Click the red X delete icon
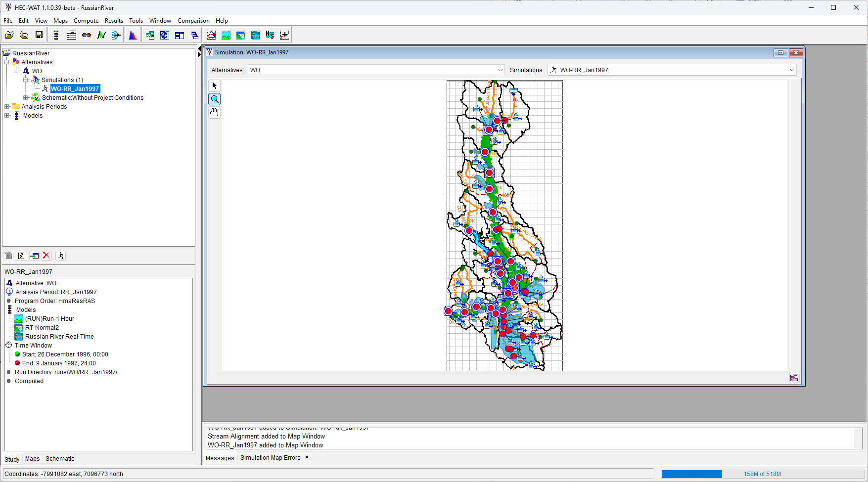The height and width of the screenshot is (482, 868). point(46,256)
